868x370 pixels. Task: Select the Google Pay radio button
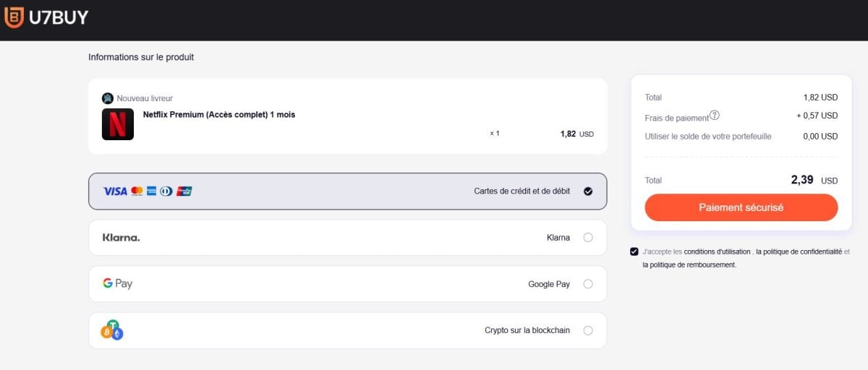[588, 284]
